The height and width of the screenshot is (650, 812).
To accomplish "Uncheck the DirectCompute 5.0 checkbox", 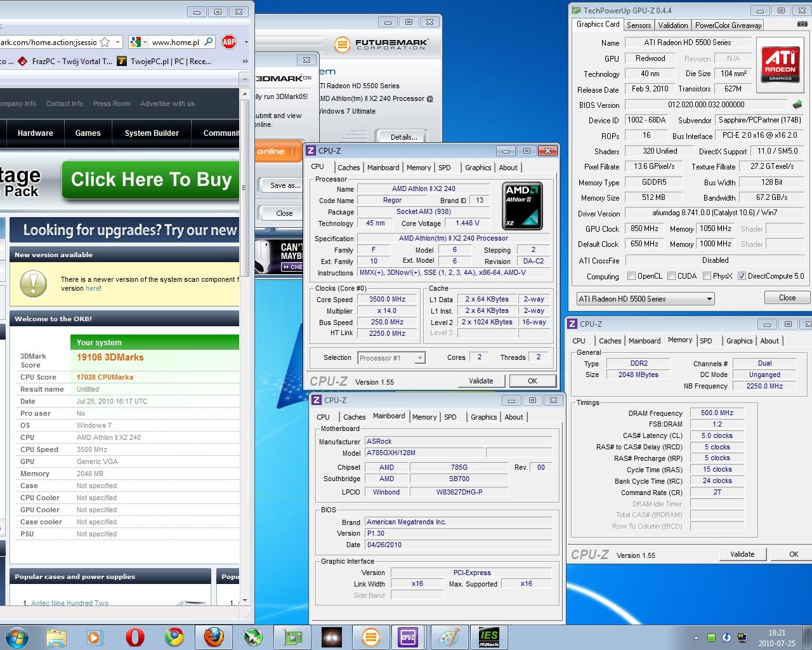I will tap(742, 276).
